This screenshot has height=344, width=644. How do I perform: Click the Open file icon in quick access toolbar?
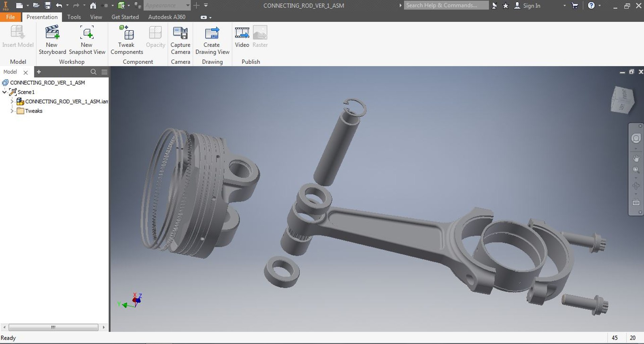point(36,5)
